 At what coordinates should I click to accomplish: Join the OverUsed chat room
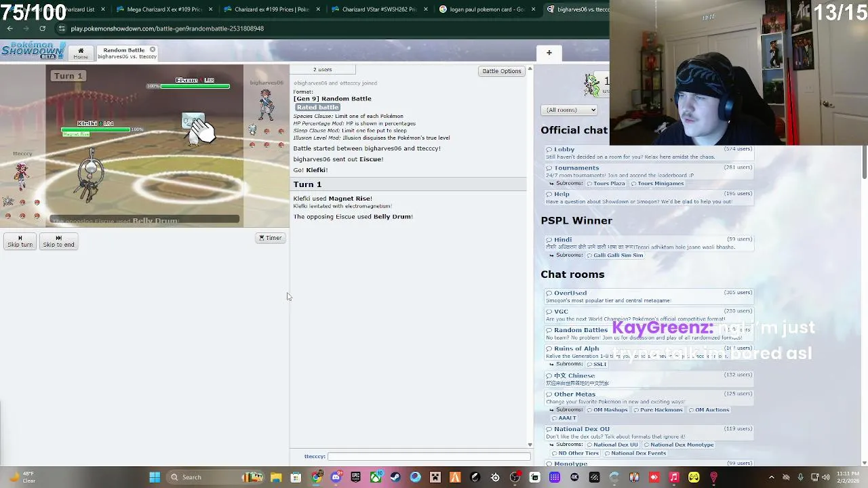(650, 296)
